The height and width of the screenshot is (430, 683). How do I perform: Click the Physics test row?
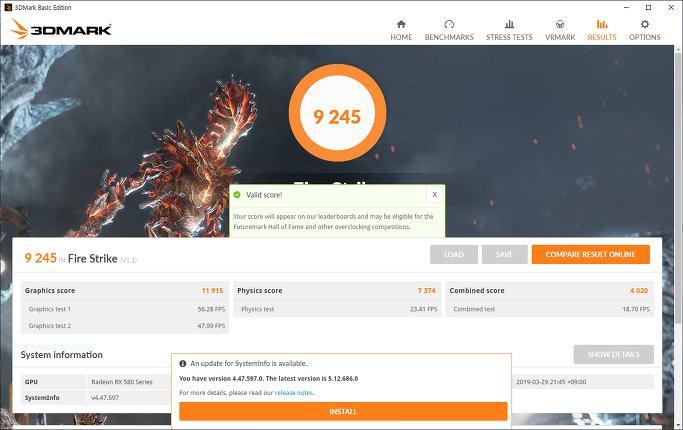pos(337,309)
